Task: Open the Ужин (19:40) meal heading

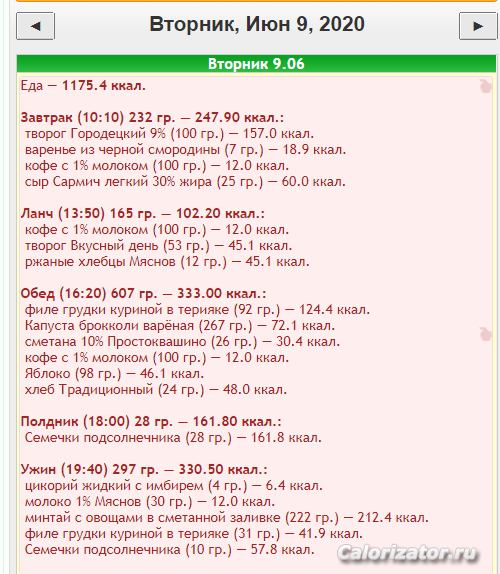Action: point(144,469)
